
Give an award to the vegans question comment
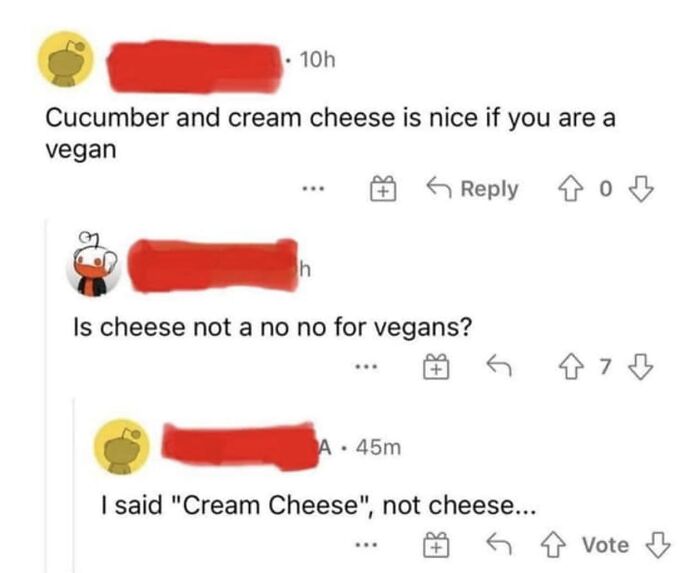[437, 366]
